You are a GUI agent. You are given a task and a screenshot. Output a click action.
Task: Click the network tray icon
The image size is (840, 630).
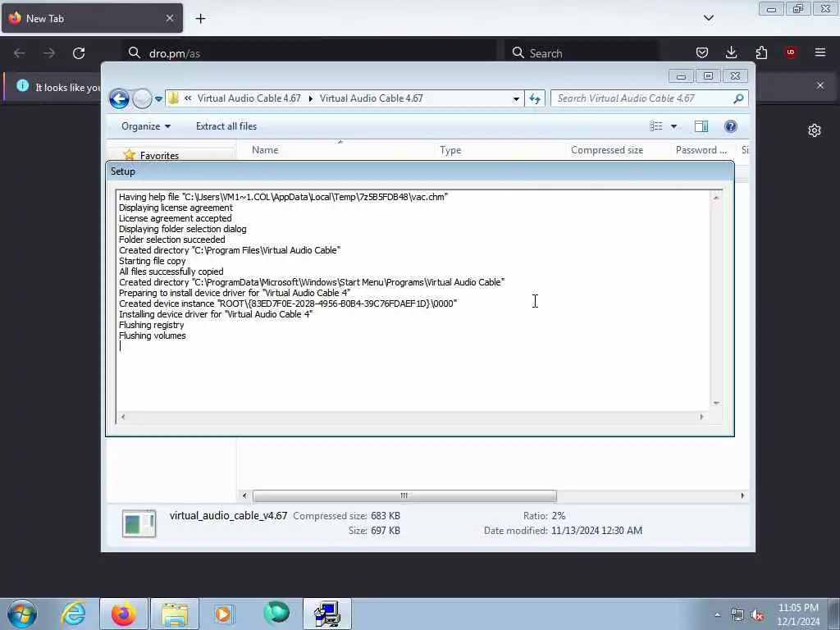click(737, 615)
